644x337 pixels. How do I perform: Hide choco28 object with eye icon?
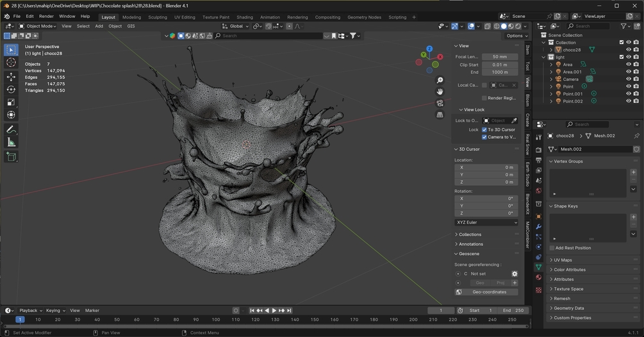pos(628,49)
